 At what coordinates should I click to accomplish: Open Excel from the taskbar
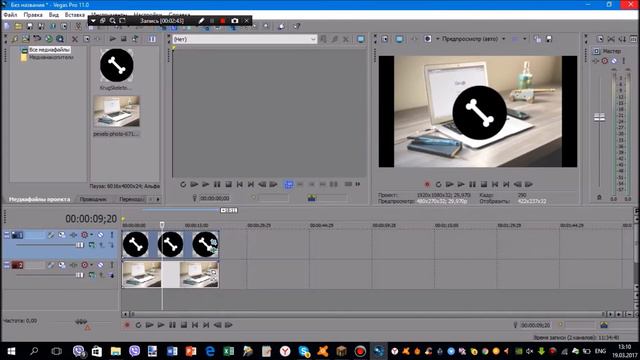pyautogui.click(x=229, y=351)
